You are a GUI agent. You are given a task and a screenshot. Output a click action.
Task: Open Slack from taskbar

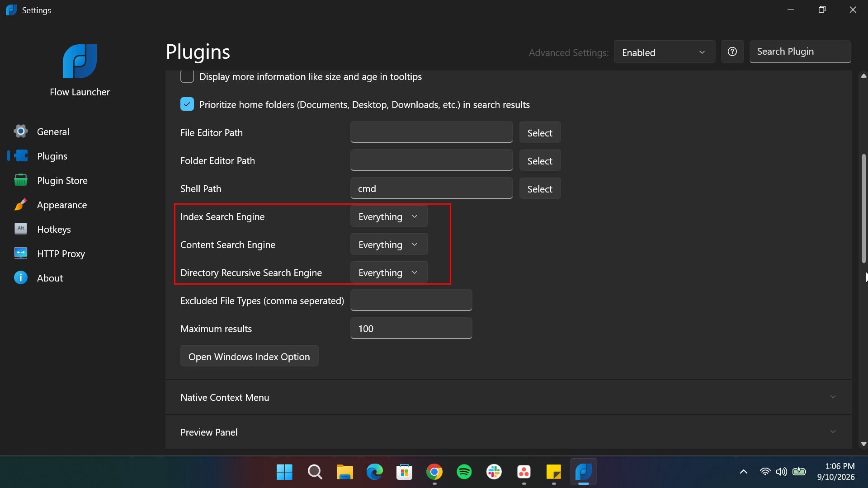[x=494, y=472]
